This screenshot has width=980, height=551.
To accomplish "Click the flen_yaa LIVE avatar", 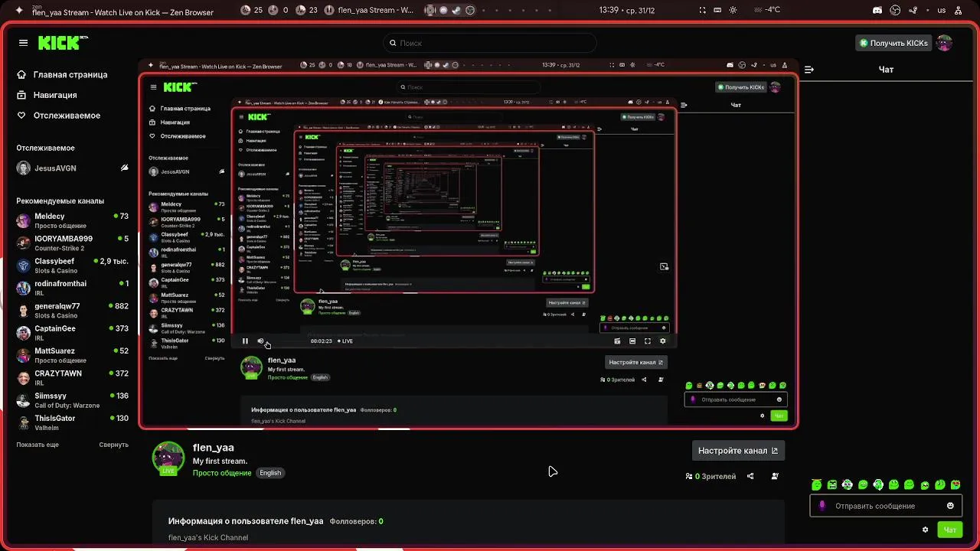I will click(x=168, y=458).
